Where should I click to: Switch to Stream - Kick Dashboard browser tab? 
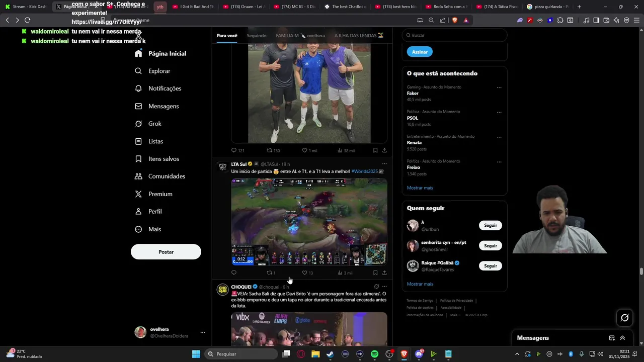[26, 7]
